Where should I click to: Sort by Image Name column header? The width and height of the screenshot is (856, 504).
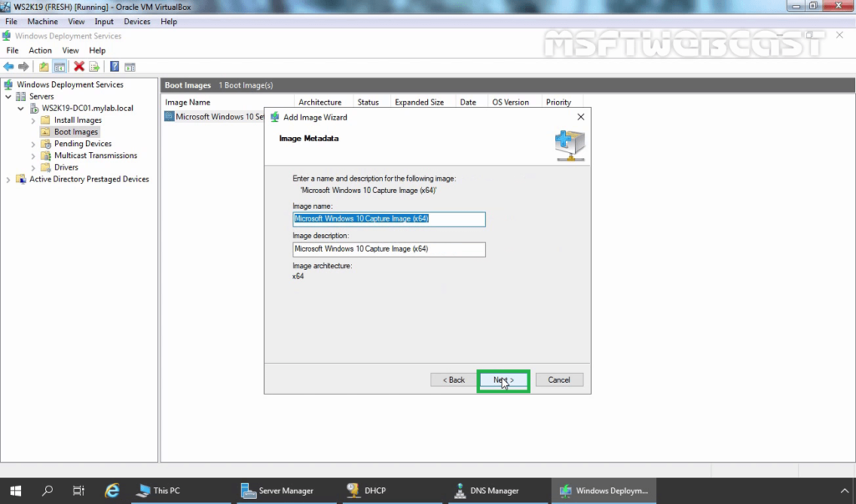tap(227, 102)
